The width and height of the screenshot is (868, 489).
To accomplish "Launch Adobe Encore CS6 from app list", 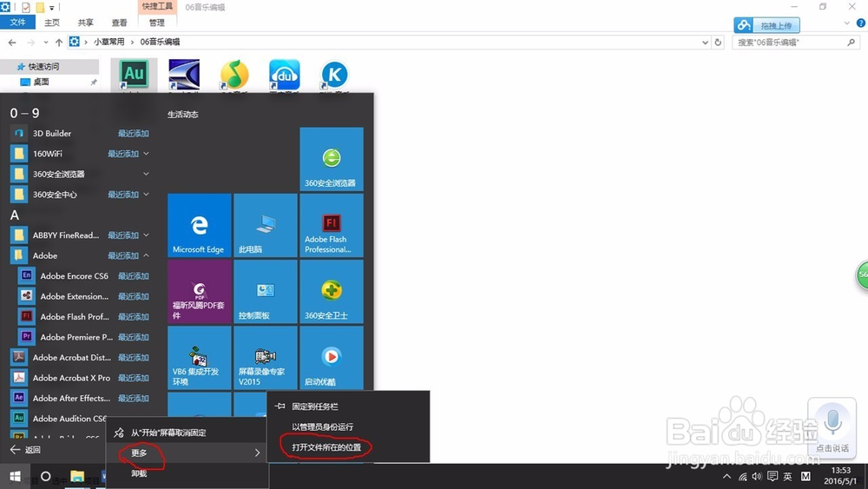I will pyautogui.click(x=84, y=276).
